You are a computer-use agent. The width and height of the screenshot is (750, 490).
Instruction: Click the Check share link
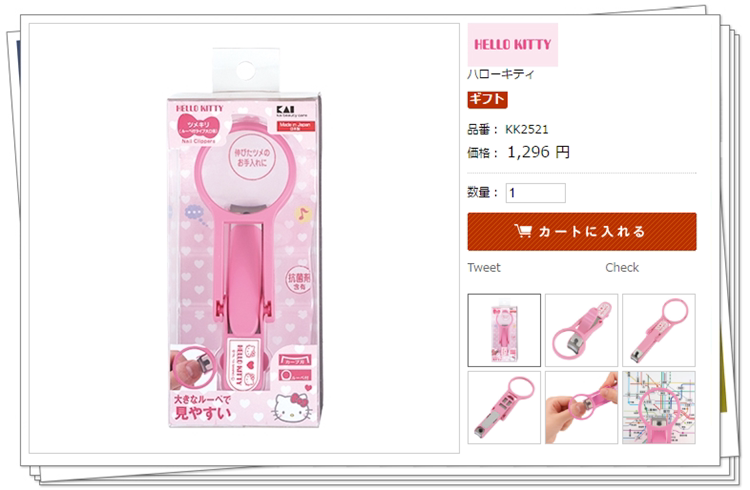coord(622,267)
